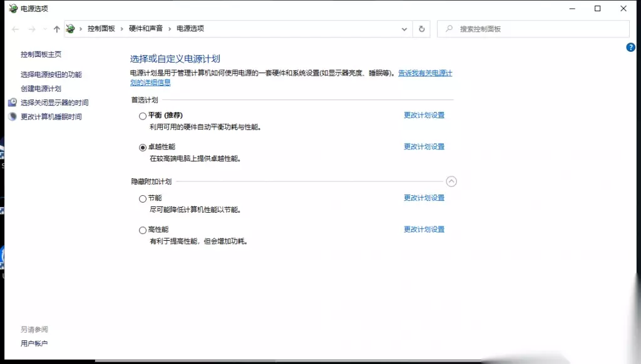Expand the chevron before 控制面板 breadcrumb
Viewport: 641px width, 364px height.
coord(81,29)
